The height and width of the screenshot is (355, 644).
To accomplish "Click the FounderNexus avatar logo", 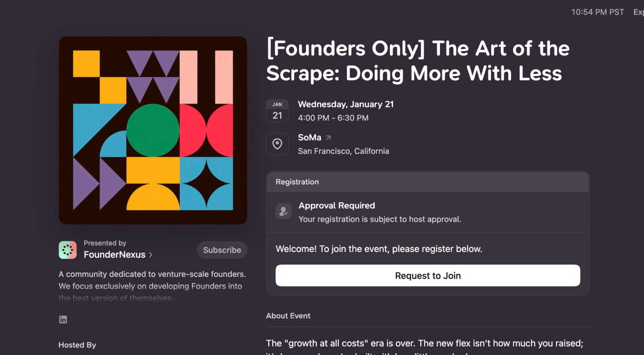I will pyautogui.click(x=68, y=250).
